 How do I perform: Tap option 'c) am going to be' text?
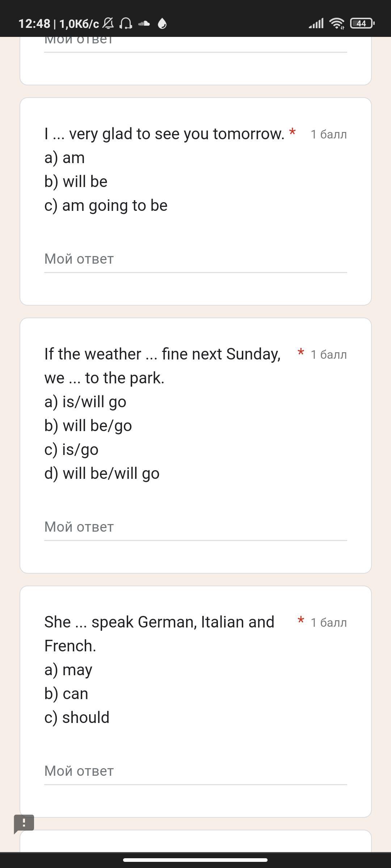(x=106, y=205)
